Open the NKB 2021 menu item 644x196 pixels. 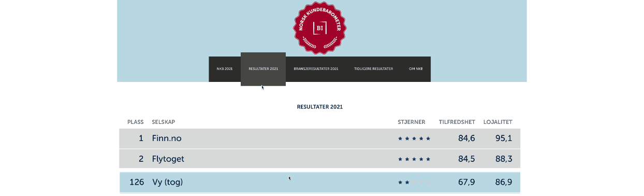[225, 69]
